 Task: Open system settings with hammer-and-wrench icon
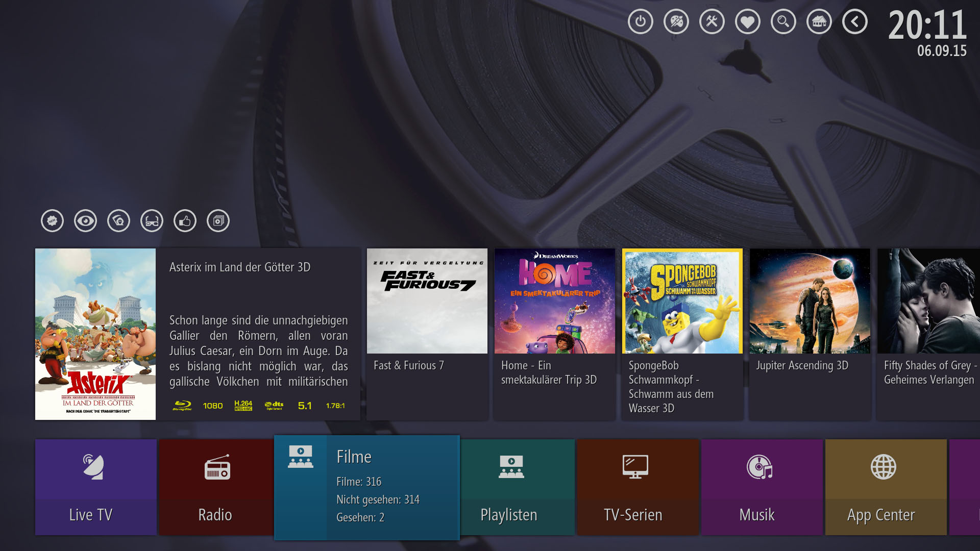click(712, 22)
